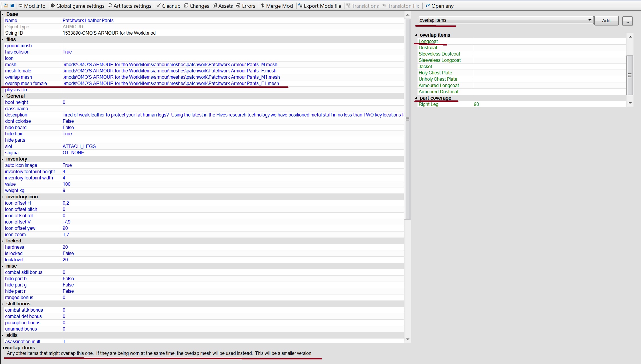The image size is (641, 364).
Task: Collapse the skill bonus section
Action: 3,304
